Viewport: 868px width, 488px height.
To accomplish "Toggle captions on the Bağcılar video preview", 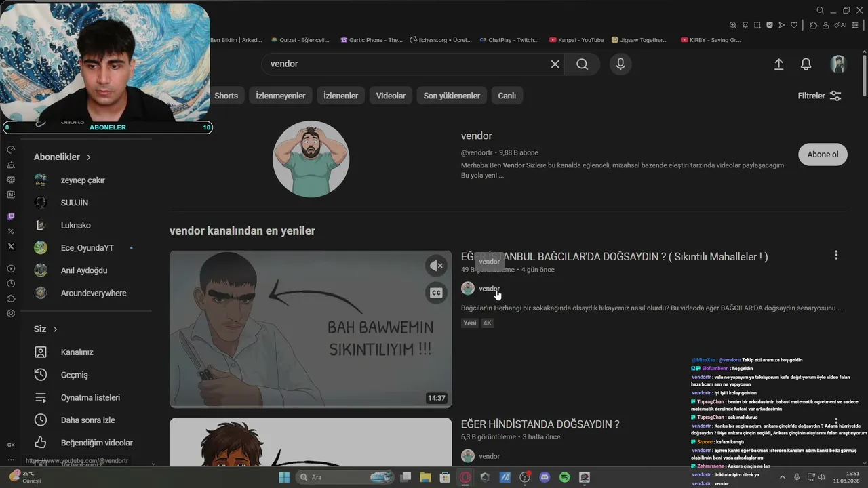I will (436, 293).
